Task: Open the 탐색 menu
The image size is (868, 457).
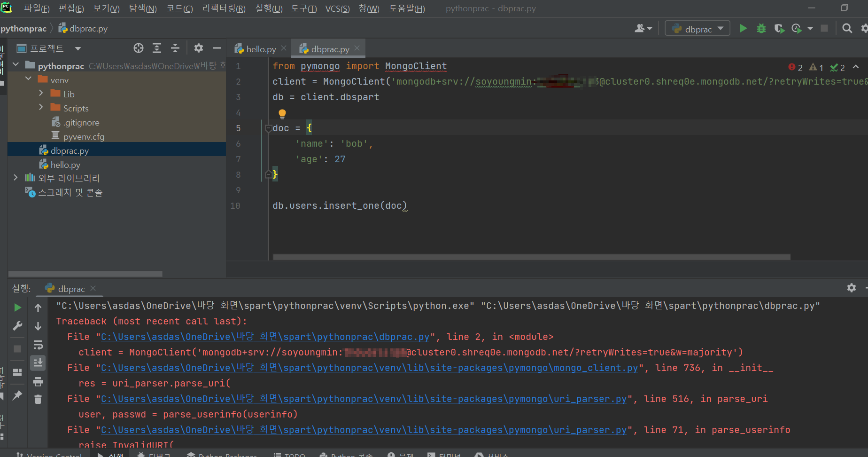Action: [x=143, y=8]
